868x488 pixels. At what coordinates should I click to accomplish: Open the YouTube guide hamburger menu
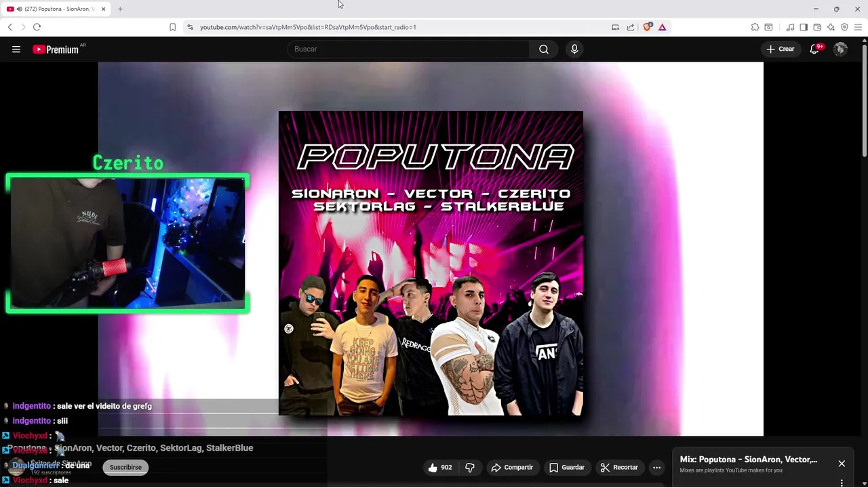pos(16,49)
